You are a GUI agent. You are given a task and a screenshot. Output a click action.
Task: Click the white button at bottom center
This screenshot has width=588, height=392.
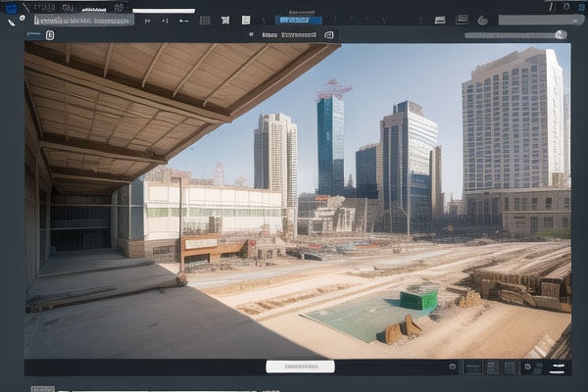click(300, 367)
